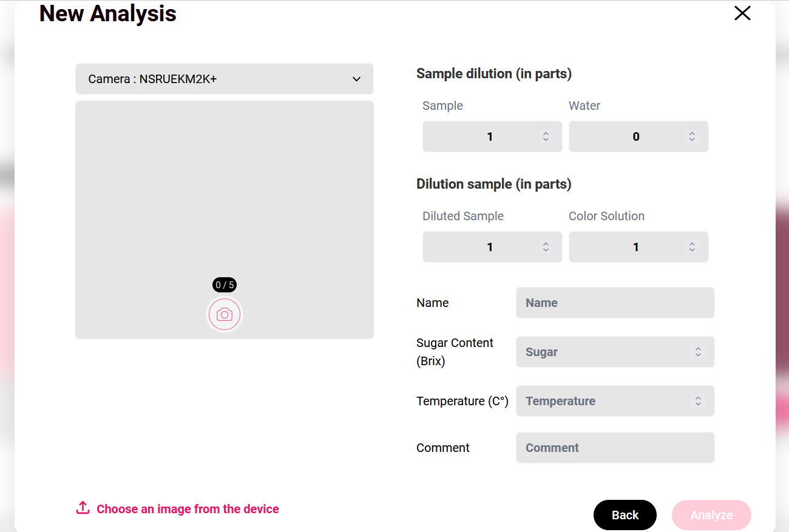Click the Back button

[625, 515]
